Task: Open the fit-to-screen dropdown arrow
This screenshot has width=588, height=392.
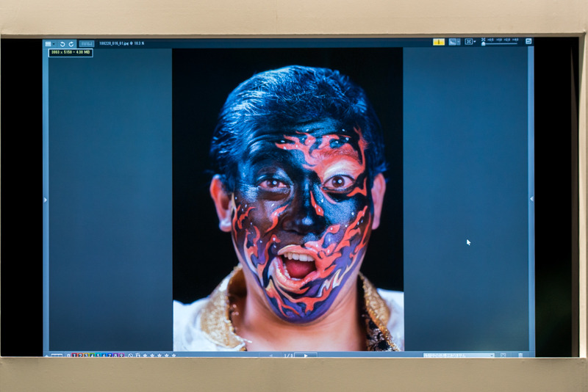Action: pyautogui.click(x=475, y=42)
